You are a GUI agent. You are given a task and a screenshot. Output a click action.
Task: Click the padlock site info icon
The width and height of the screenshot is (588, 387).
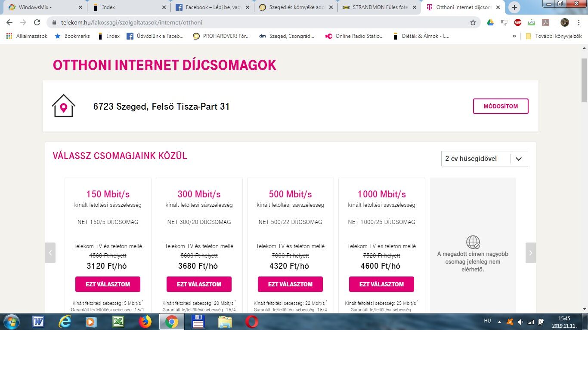[54, 22]
